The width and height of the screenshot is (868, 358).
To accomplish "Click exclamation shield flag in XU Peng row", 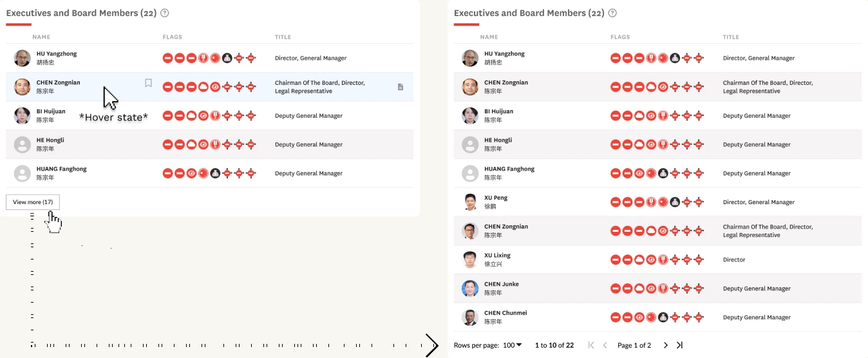I will tap(651, 202).
